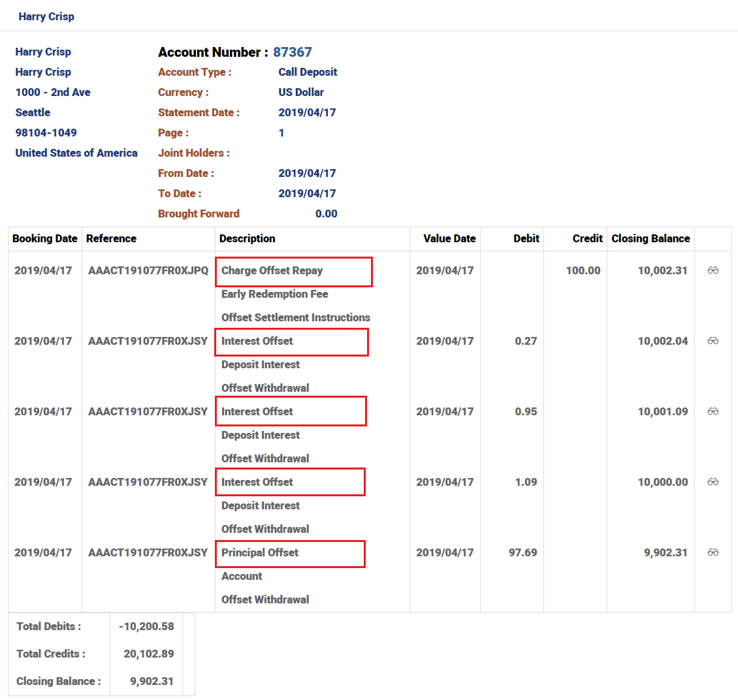Viewport: 738px width, 700px height.
Task: Click the view icon for the 100.00 credit row
Action: 713,270
